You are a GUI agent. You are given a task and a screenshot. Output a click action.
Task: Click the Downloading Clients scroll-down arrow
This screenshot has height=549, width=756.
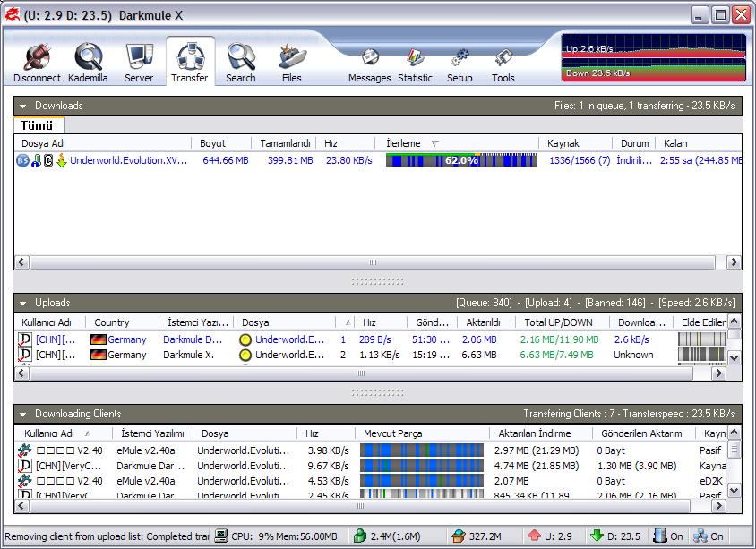click(x=734, y=491)
